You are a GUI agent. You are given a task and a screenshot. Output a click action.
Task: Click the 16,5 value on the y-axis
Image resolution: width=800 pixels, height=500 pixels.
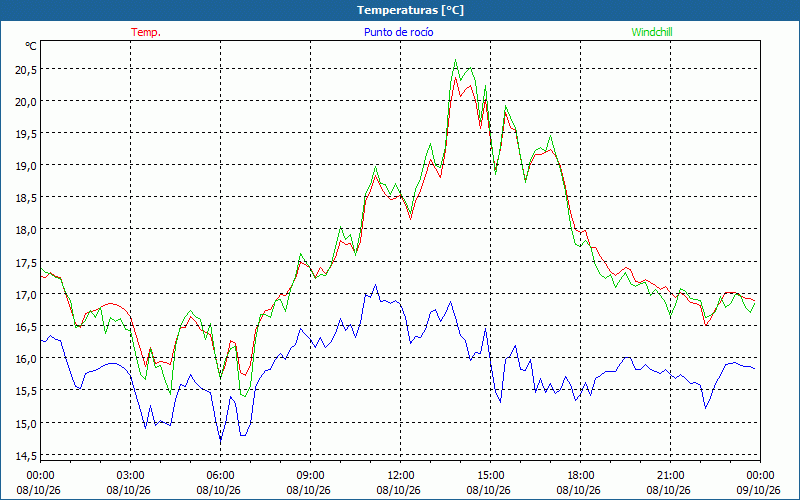26,327
